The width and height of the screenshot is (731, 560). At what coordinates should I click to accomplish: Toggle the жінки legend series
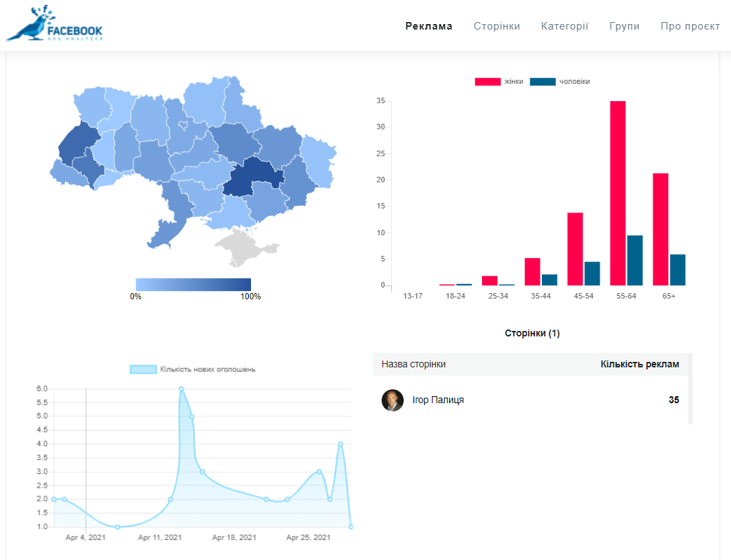499,81
